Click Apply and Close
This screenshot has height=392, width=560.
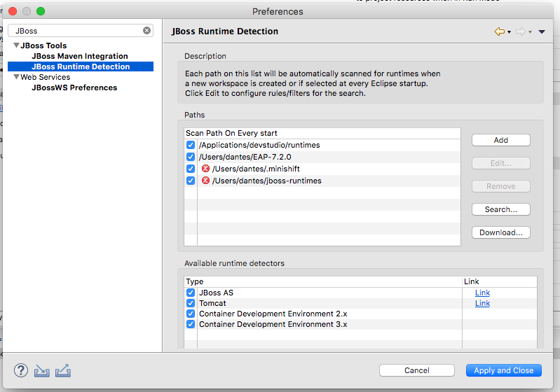(x=503, y=370)
